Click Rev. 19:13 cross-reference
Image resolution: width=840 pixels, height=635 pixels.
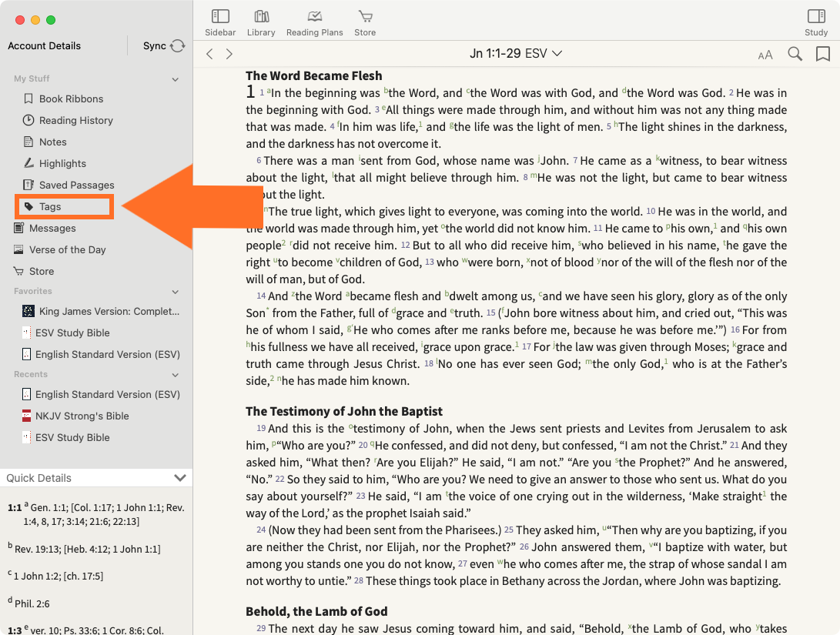click(x=37, y=549)
